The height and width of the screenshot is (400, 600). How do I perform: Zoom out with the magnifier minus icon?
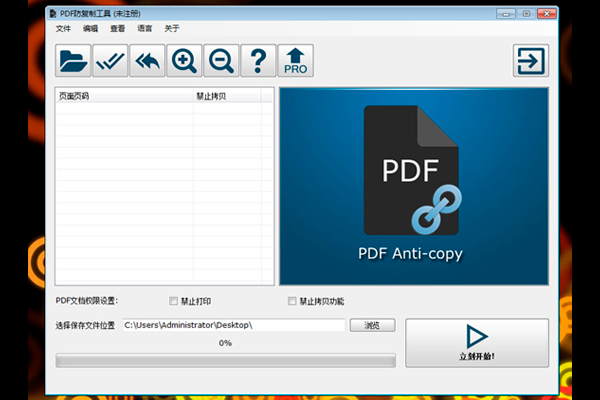221,60
